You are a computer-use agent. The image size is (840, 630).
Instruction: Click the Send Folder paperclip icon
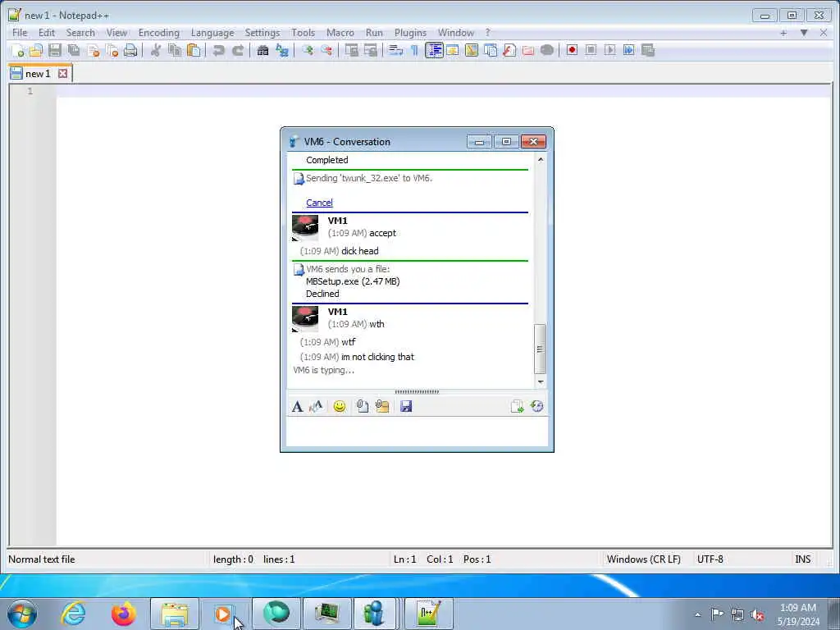(382, 407)
